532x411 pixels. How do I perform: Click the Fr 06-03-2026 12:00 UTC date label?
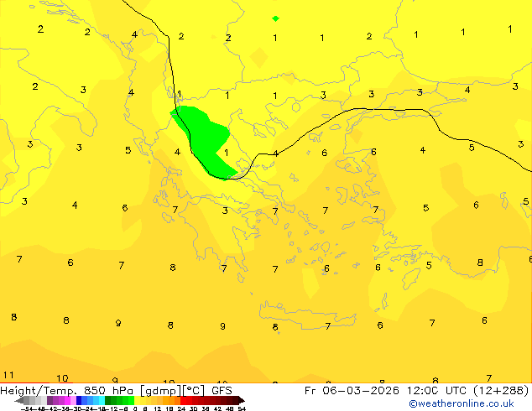(385, 390)
